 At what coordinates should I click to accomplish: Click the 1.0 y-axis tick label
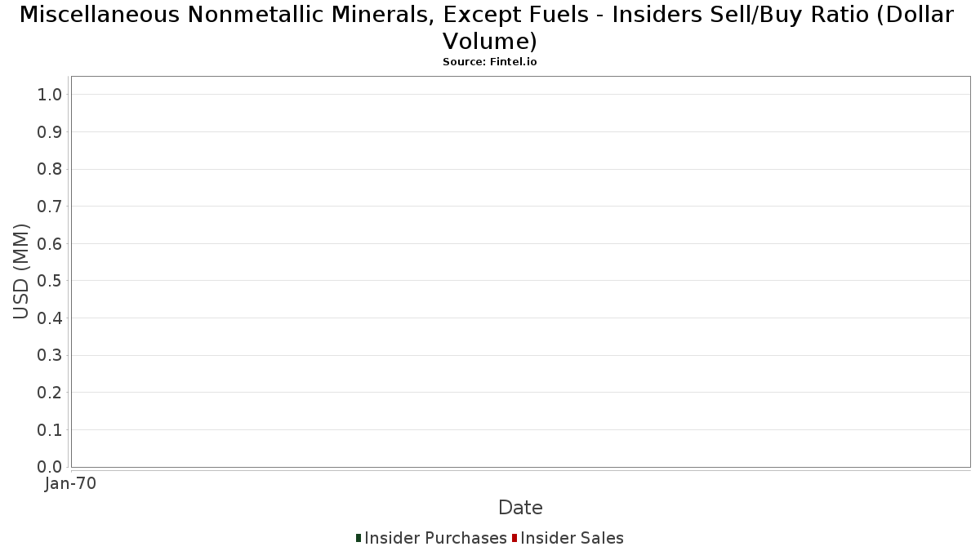click(x=50, y=95)
